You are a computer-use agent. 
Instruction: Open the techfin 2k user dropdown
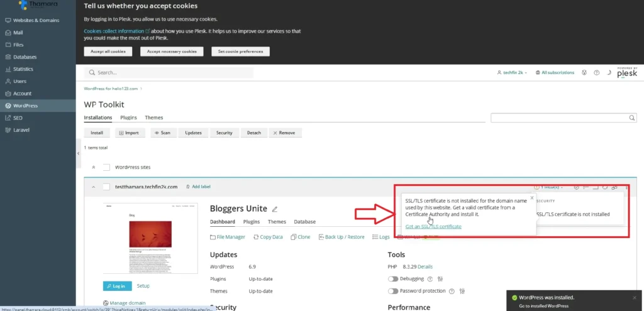512,73
